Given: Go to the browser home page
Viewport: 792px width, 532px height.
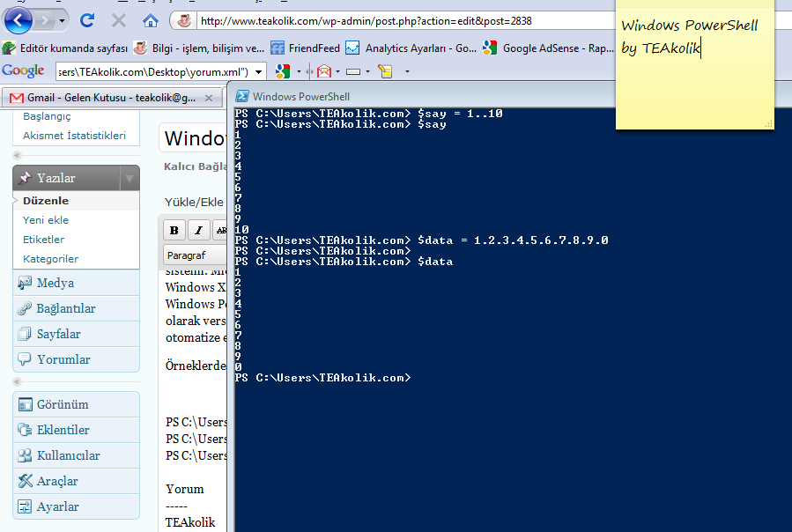Looking at the screenshot, I should click(x=151, y=21).
